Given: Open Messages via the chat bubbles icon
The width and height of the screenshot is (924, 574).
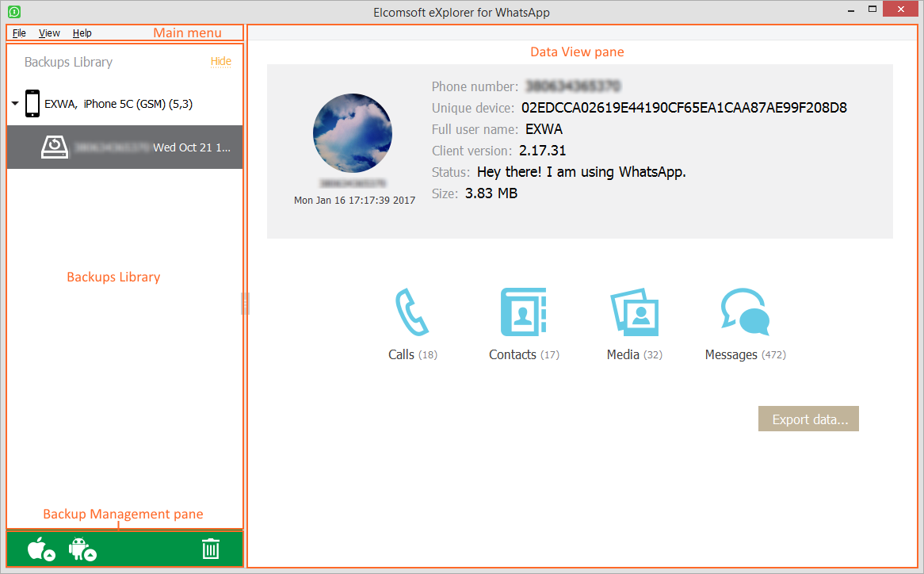Looking at the screenshot, I should [x=745, y=312].
